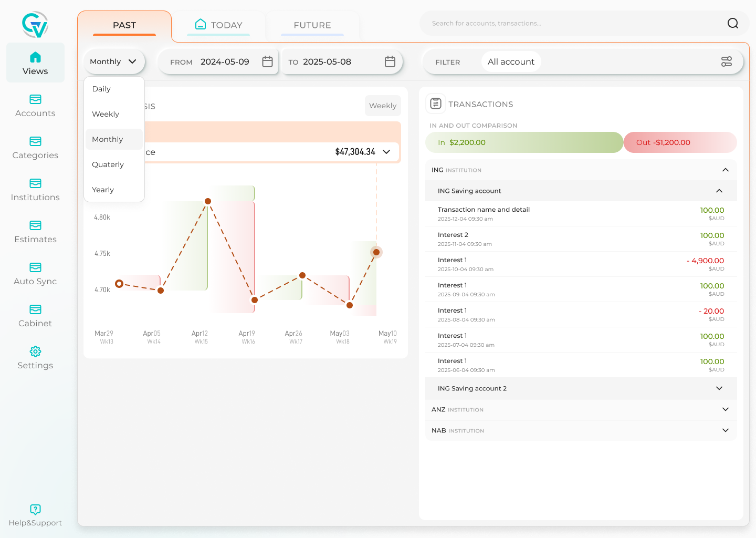
Task: Select the Monthly option in dropdown list
Action: point(114,139)
